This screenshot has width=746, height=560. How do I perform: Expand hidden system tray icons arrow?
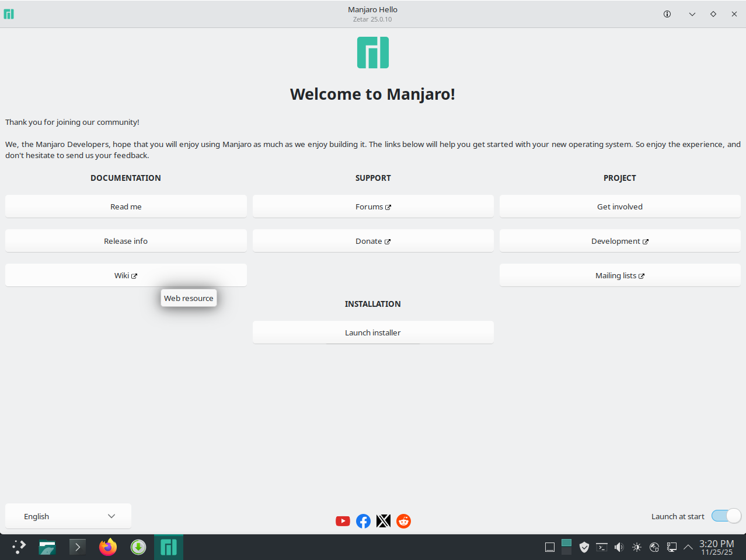point(688,547)
